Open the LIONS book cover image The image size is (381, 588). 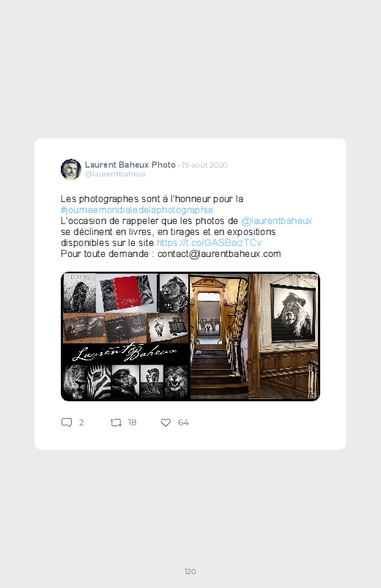(80, 293)
